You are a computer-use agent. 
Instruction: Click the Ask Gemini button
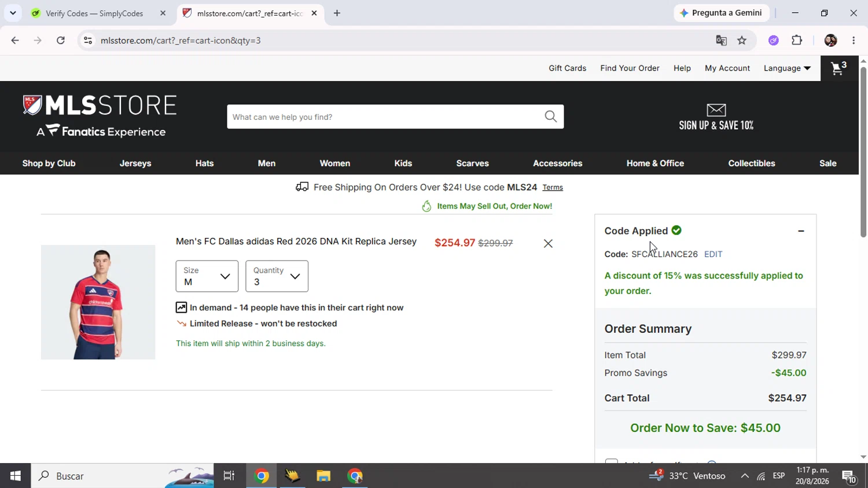(x=722, y=13)
